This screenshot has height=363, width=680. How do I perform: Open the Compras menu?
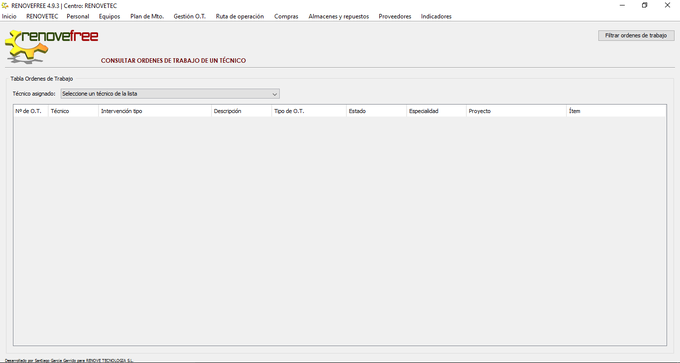coord(286,16)
